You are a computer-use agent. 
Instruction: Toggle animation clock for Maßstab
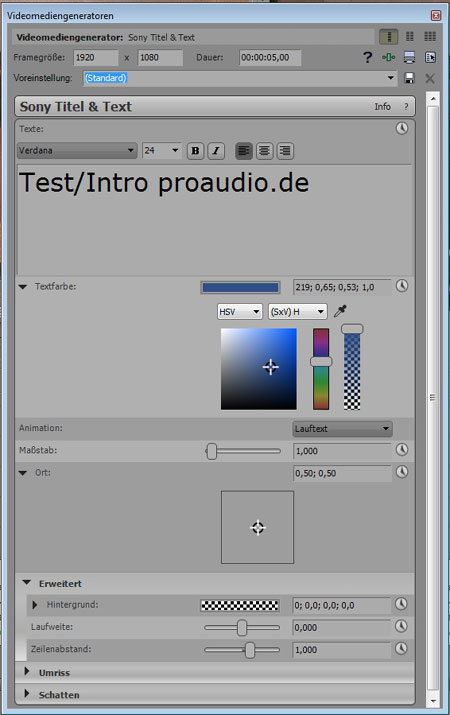[402, 450]
